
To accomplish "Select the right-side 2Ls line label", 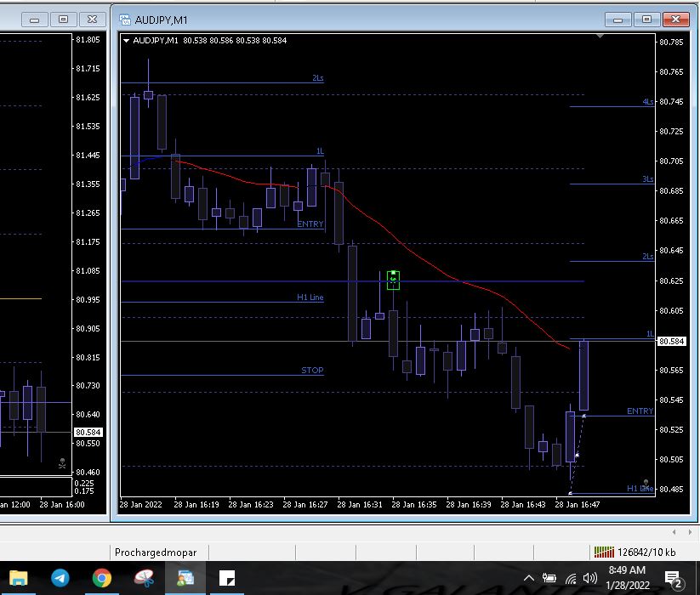I will 648,256.
